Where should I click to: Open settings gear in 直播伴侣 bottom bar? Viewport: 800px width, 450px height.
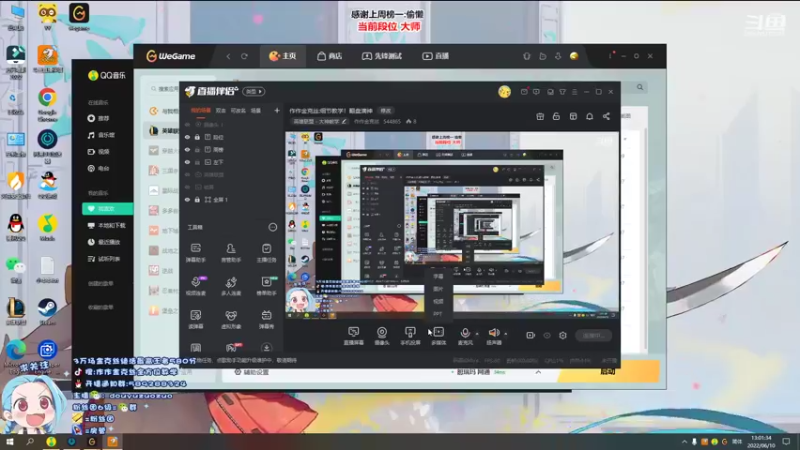coord(563,335)
